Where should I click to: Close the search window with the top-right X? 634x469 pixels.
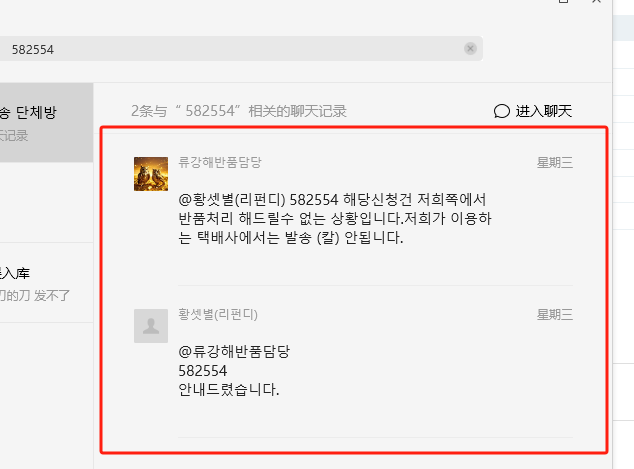click(x=596, y=1)
